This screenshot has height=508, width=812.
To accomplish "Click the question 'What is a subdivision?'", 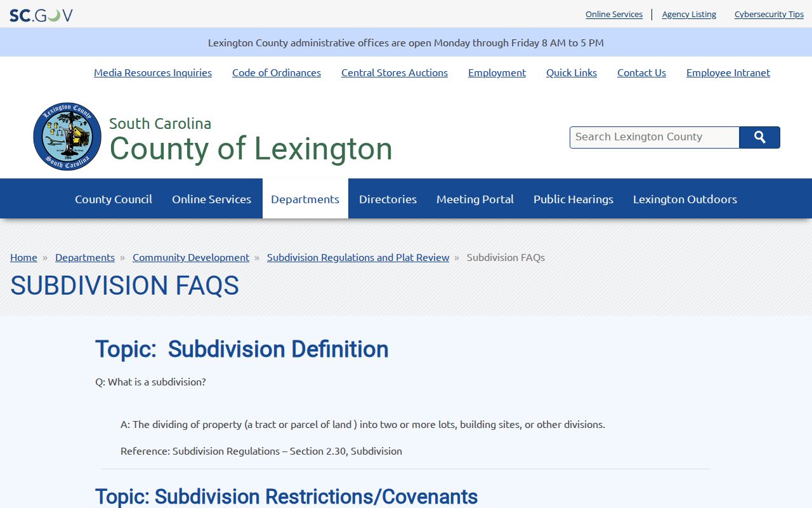I will tap(150, 382).
